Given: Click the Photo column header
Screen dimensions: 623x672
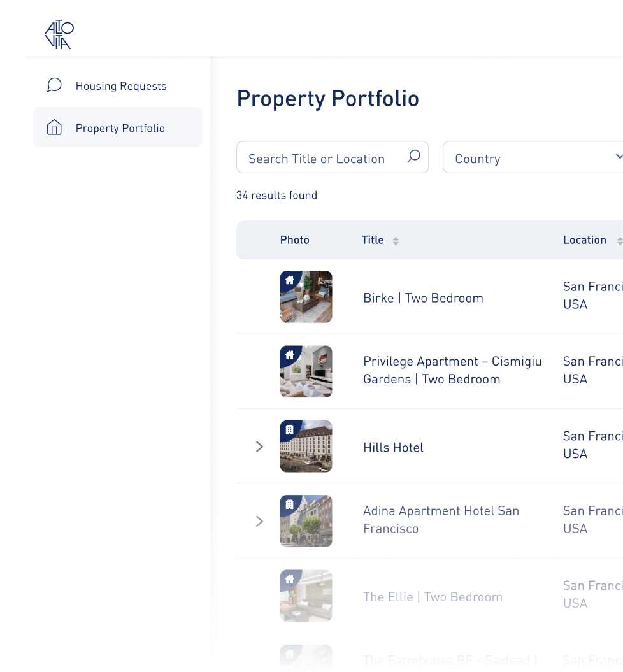Looking at the screenshot, I should coord(295,240).
